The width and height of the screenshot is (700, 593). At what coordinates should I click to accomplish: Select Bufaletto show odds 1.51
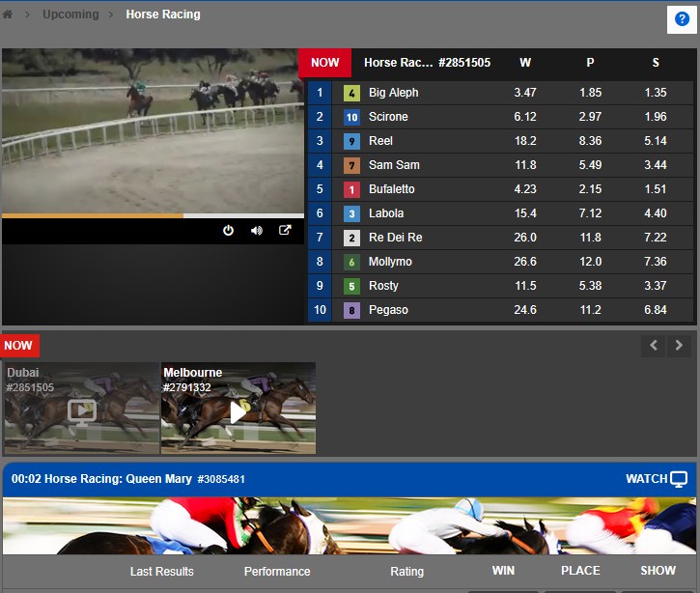[656, 189]
